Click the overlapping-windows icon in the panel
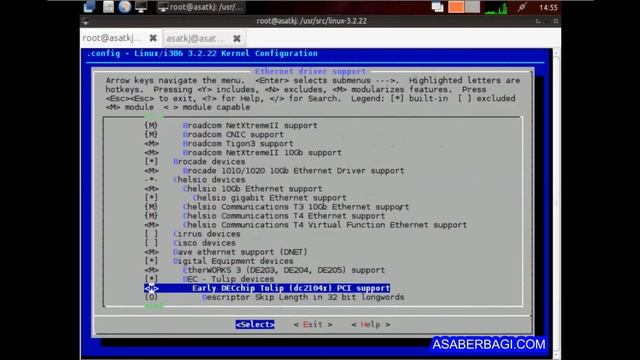This screenshot has height=360, width=640. (x=438, y=7)
